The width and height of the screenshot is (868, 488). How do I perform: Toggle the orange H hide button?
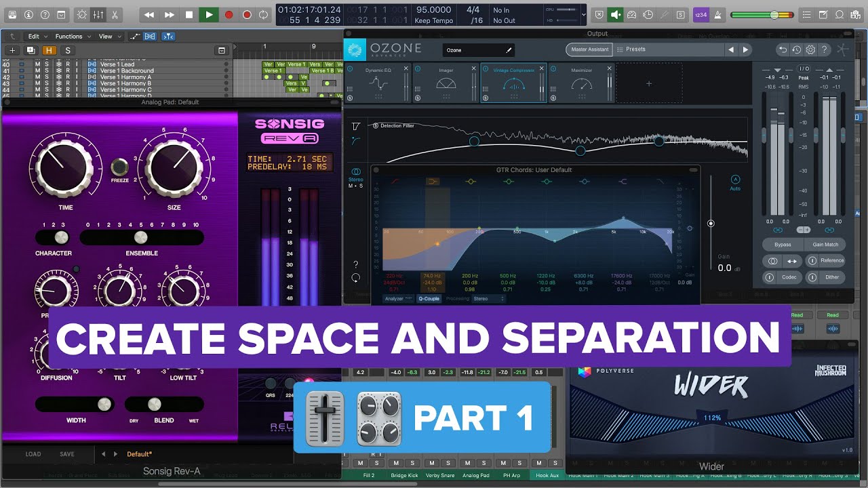50,50
